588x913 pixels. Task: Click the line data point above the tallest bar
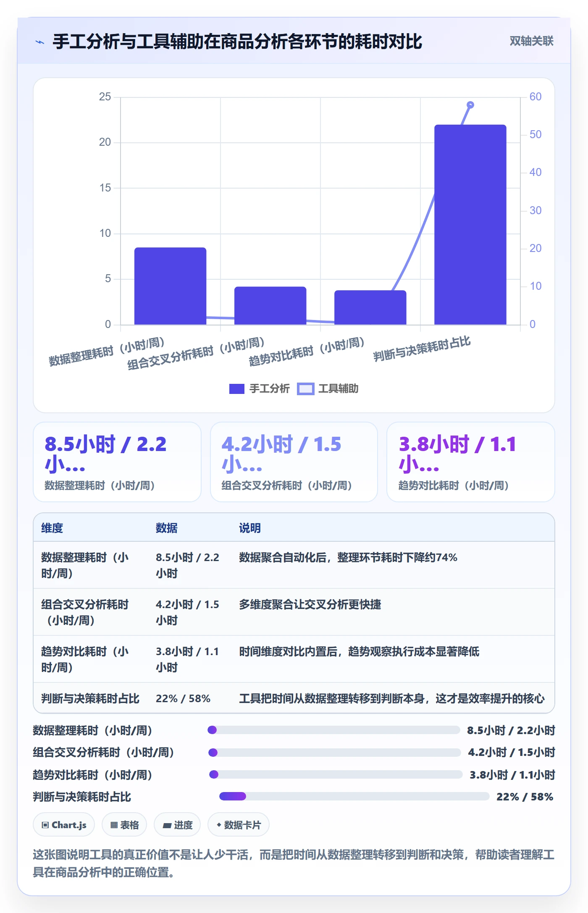(470, 105)
